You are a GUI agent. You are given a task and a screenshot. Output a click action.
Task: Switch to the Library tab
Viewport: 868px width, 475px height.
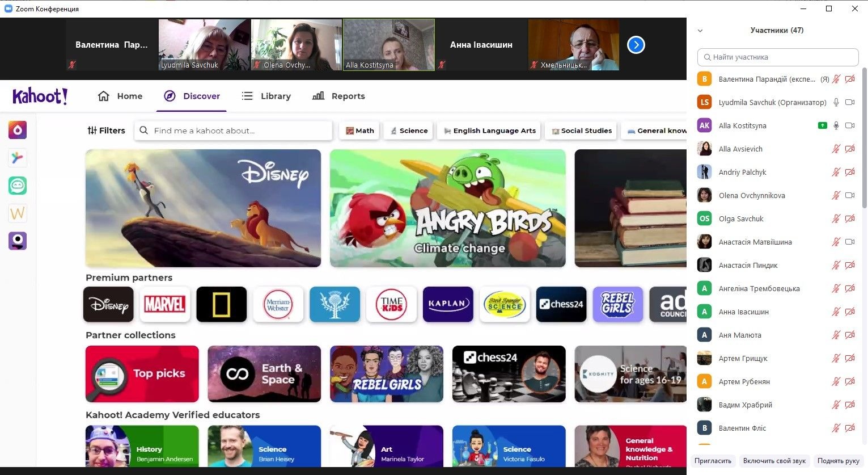tap(266, 96)
